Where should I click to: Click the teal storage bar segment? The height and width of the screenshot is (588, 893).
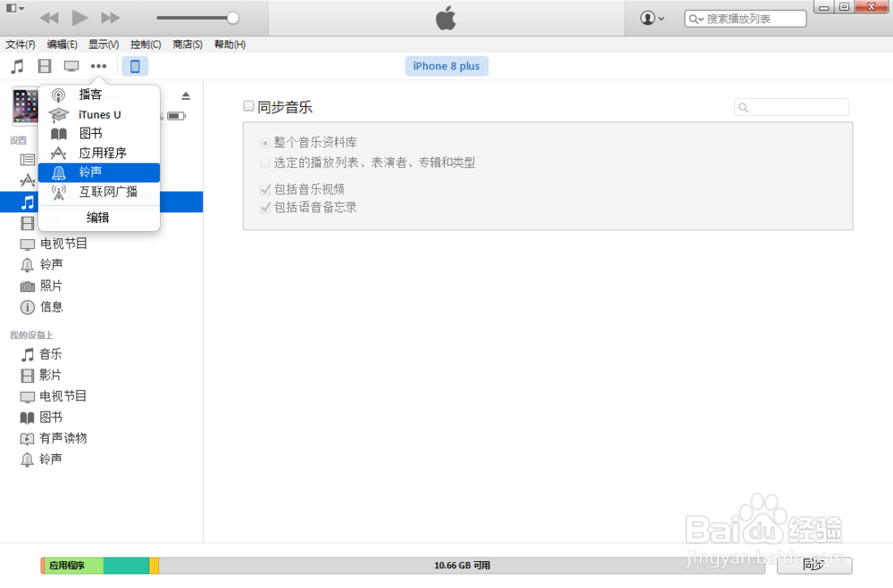pos(127,565)
